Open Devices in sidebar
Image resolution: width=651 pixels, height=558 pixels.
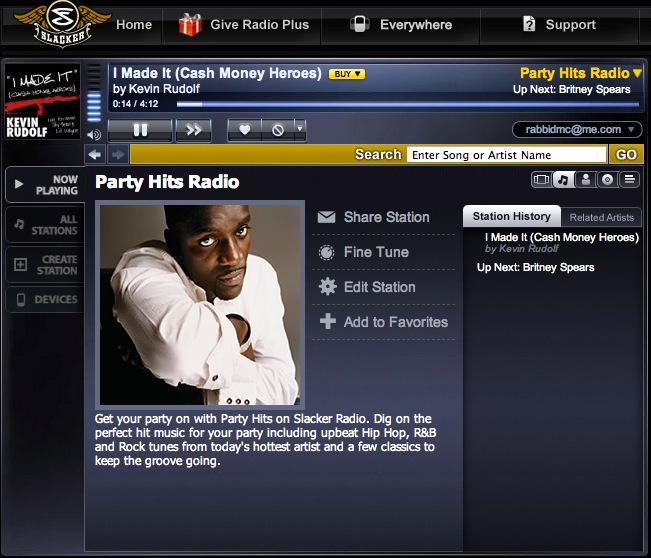coord(45,299)
